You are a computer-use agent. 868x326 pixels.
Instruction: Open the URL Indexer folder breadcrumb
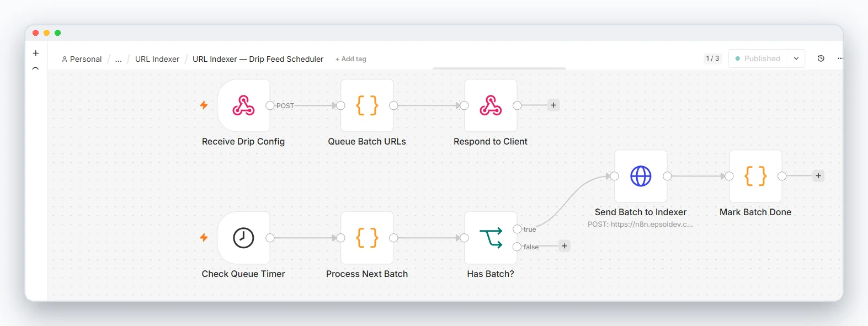click(157, 59)
